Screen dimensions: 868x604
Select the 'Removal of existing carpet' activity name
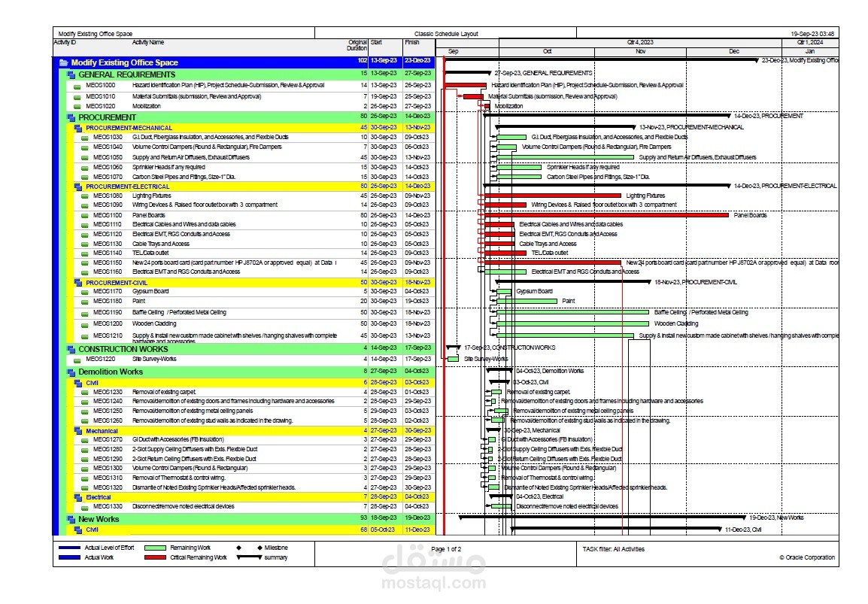pyautogui.click(x=164, y=392)
